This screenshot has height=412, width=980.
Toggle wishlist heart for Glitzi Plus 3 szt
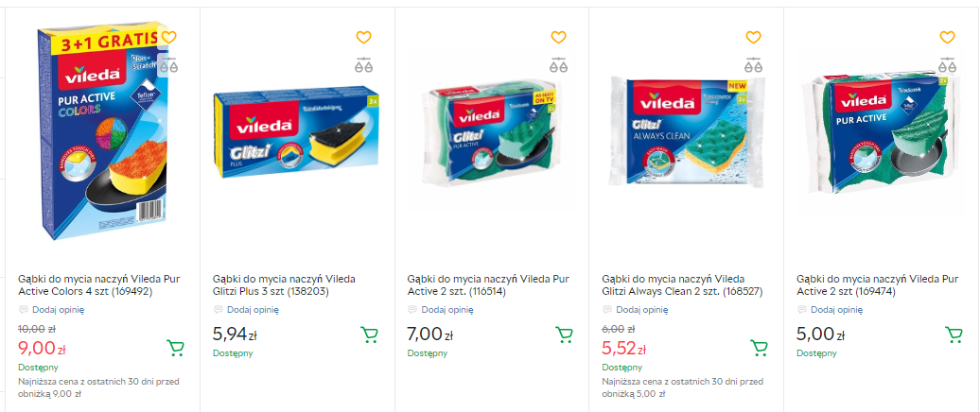click(x=363, y=37)
